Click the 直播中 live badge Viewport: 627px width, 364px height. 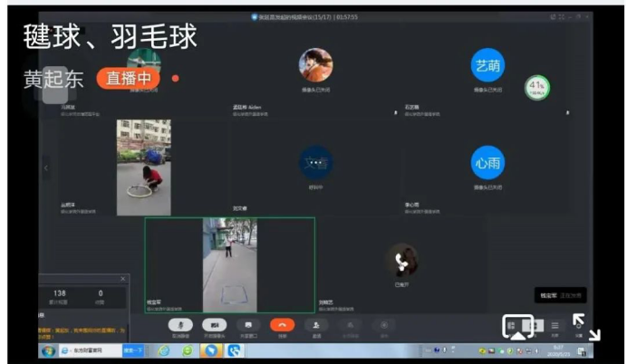(128, 78)
